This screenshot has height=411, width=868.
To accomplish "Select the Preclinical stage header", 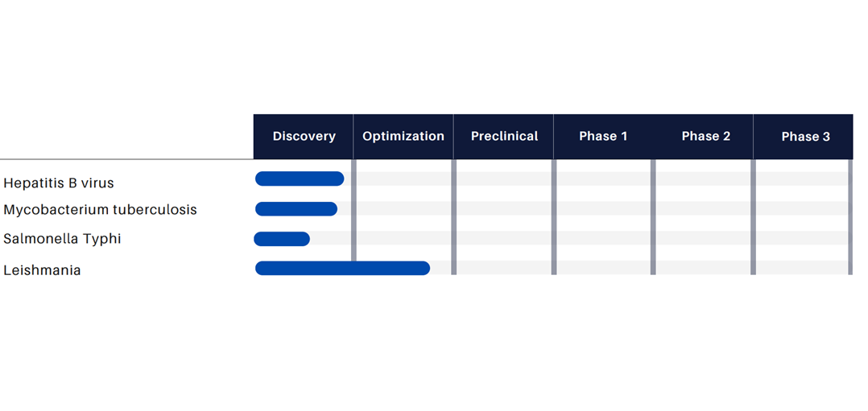I will pos(504,137).
